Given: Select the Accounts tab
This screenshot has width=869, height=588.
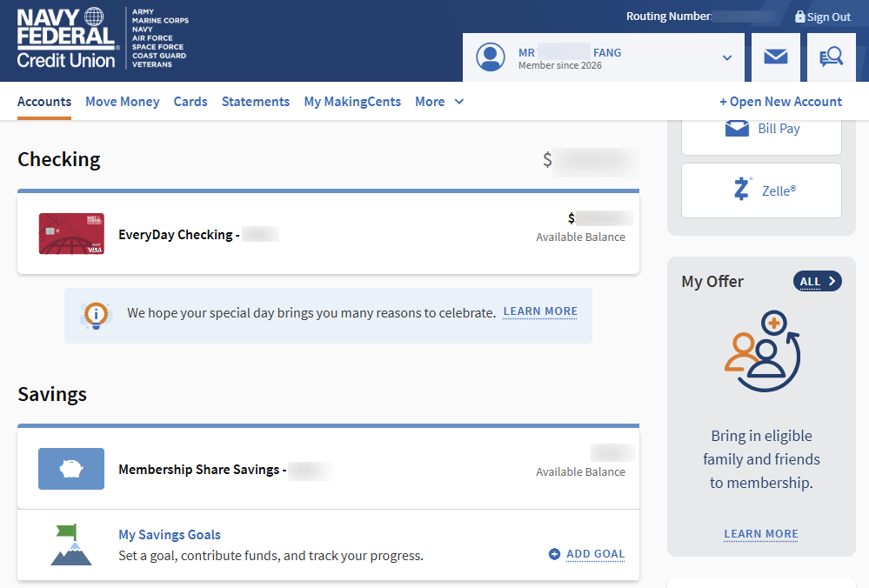Looking at the screenshot, I should coord(44,102).
